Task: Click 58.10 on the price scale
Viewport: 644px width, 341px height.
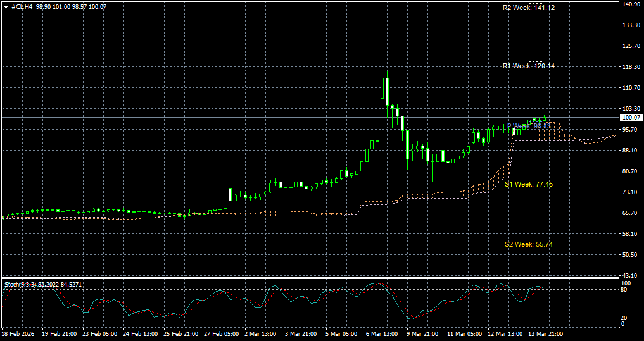Action: 629,234
